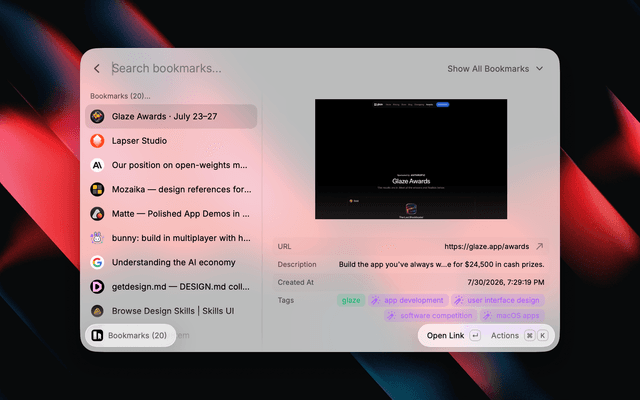Click the Skills UI favicon
The image size is (640, 400).
97,311
